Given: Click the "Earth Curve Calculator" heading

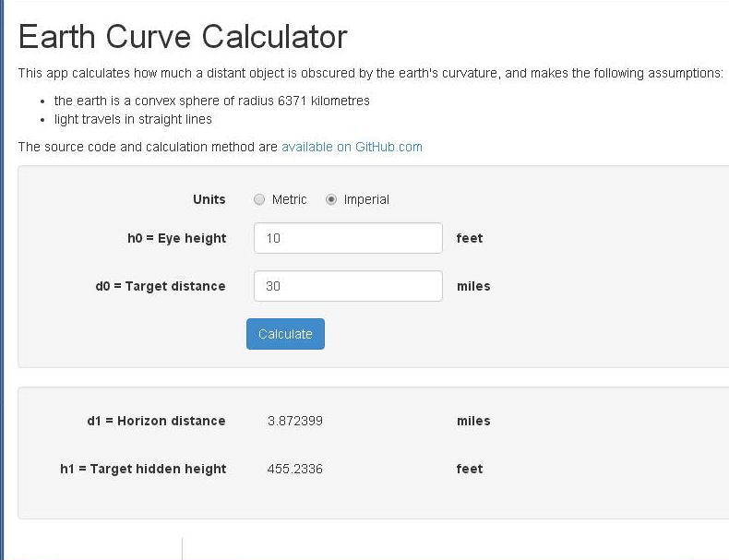Looking at the screenshot, I should coord(183,37).
